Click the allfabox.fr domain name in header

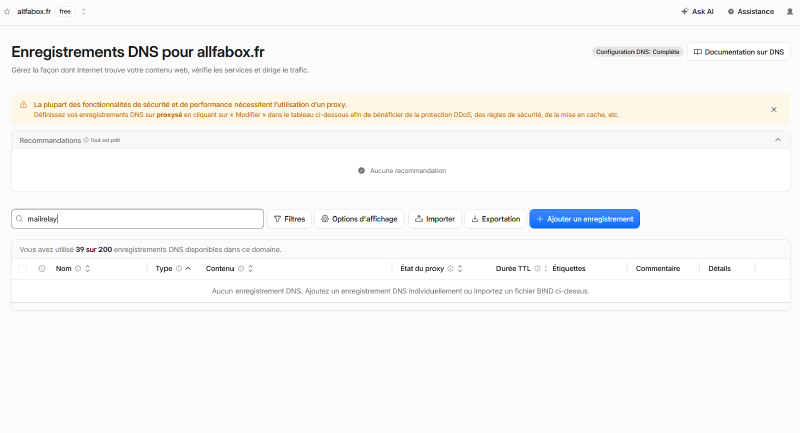click(x=34, y=11)
